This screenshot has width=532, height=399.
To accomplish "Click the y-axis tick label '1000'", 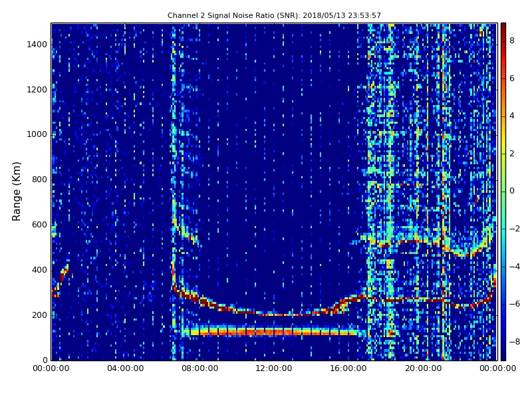I will 37,134.
